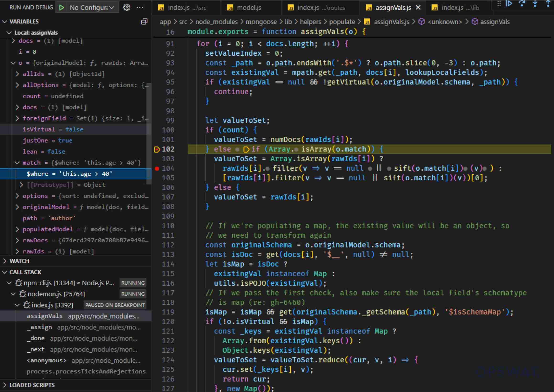
Task: Open the No Configuration debug dropdown
Action: coord(92,7)
